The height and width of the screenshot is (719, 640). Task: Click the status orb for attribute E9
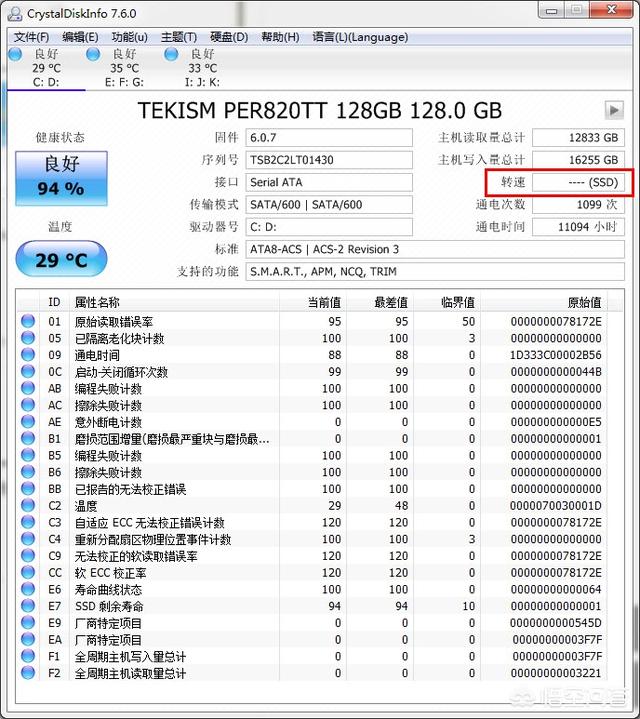point(28,622)
